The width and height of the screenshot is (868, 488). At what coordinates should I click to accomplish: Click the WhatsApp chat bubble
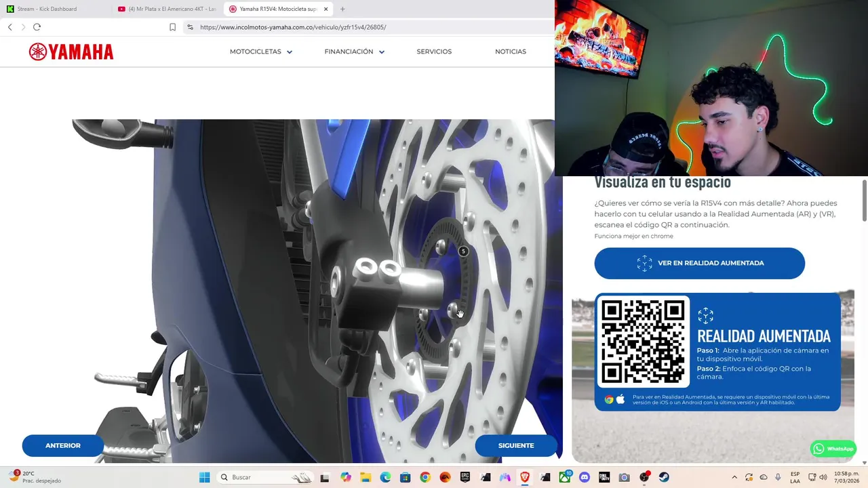point(833,449)
